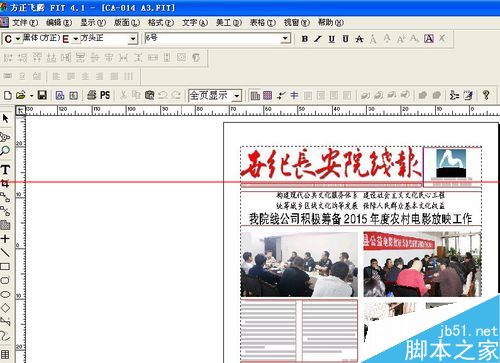The width and height of the screenshot is (500, 363).
Task: Select the image crop tool
Action: pos(5,183)
